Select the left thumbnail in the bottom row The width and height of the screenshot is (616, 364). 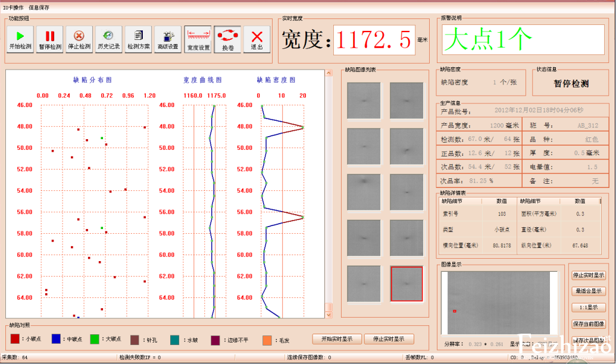coord(364,284)
